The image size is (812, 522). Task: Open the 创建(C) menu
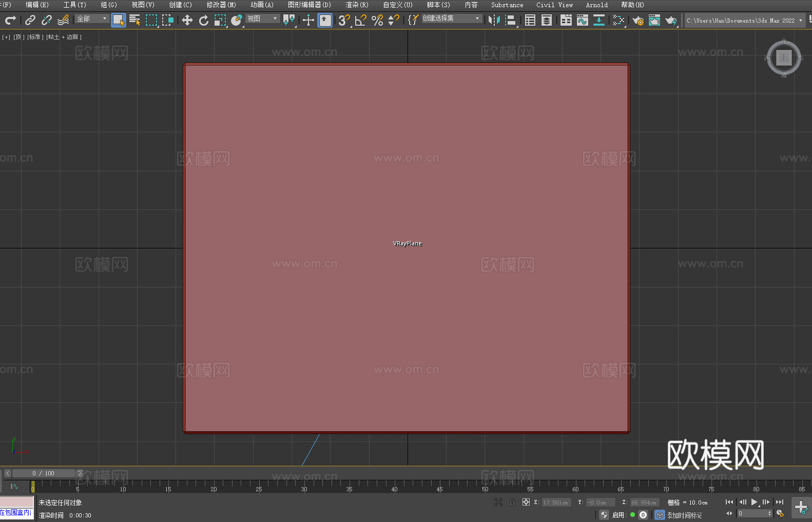click(x=181, y=5)
